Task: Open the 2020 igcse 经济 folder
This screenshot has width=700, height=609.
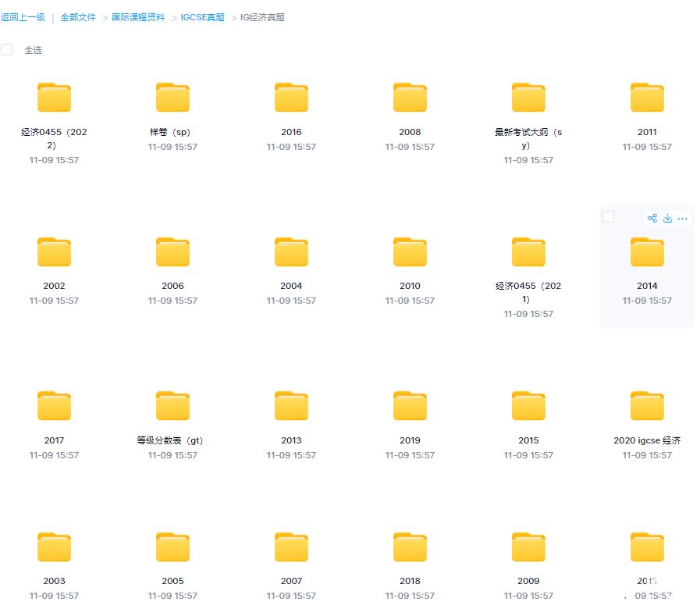Action: click(647, 406)
